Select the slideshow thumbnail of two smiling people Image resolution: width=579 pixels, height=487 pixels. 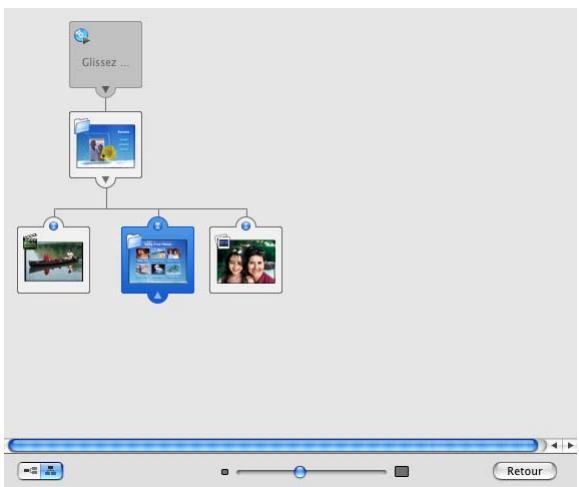(246, 261)
